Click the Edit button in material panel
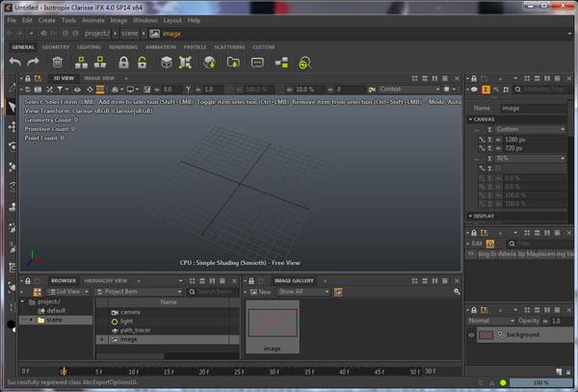This screenshot has height=392, width=578. (476, 244)
